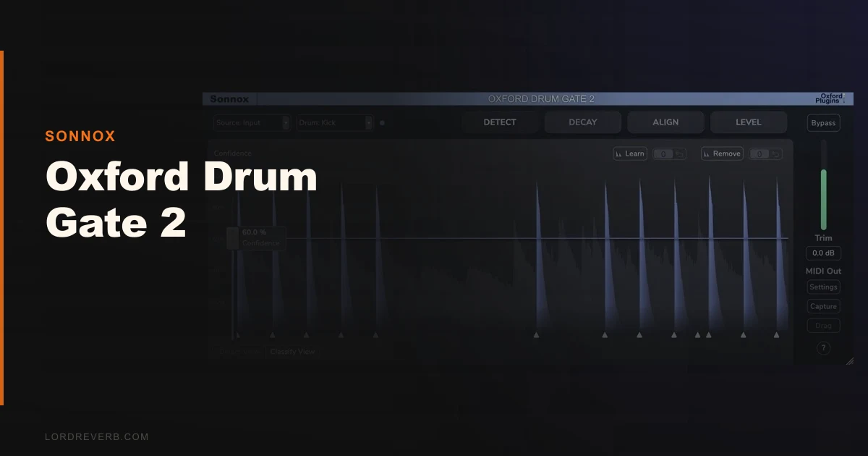Viewport: 868px width, 456px height.
Task: Click the 0.0 dB Trim value field
Action: click(x=823, y=253)
